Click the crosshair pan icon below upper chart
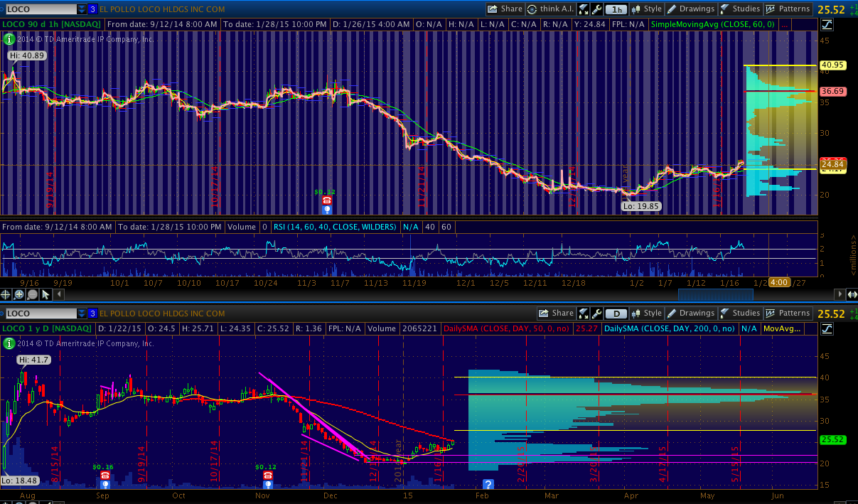Image resolution: width=858 pixels, height=504 pixels. (6, 294)
